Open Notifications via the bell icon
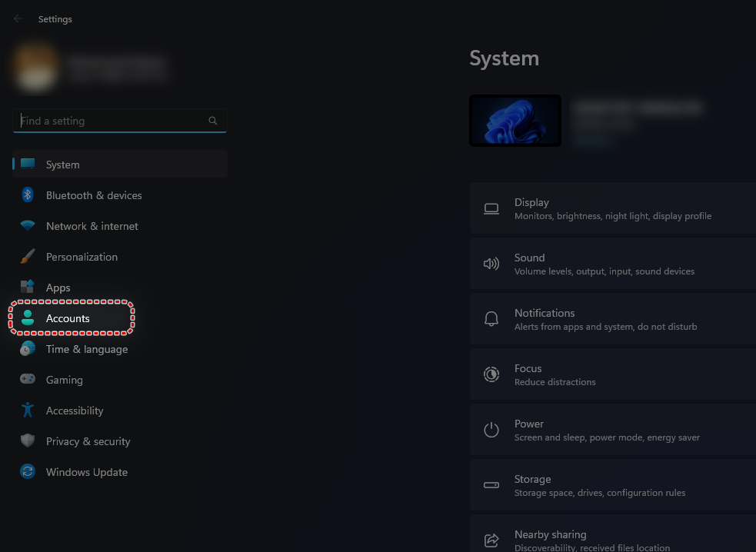756x552 pixels. 491,318
